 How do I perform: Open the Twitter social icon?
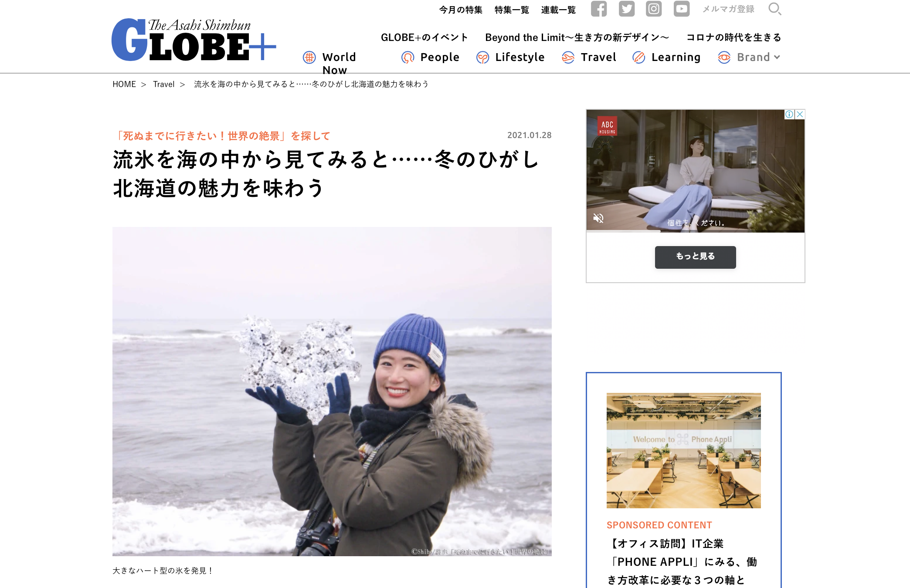click(626, 9)
